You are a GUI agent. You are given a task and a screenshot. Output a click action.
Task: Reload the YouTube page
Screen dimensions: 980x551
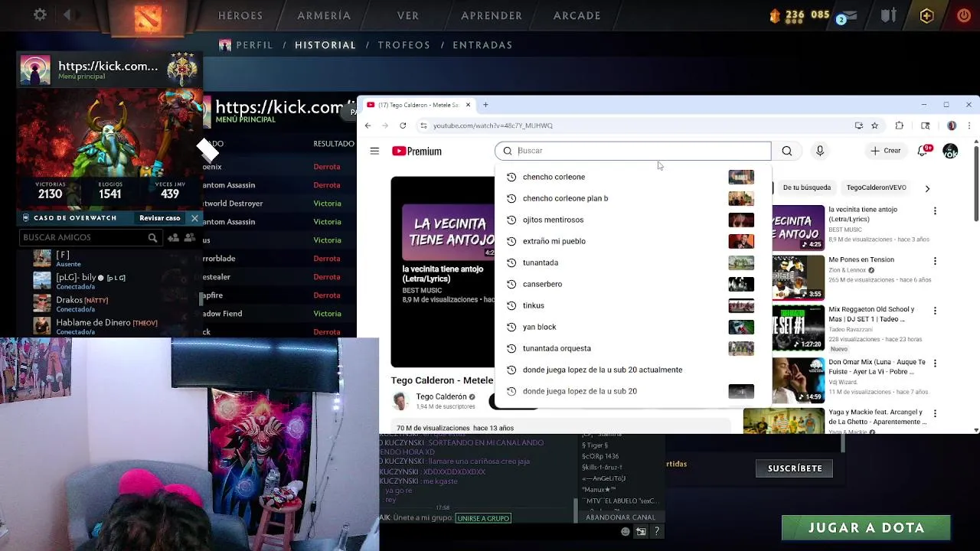[403, 126]
